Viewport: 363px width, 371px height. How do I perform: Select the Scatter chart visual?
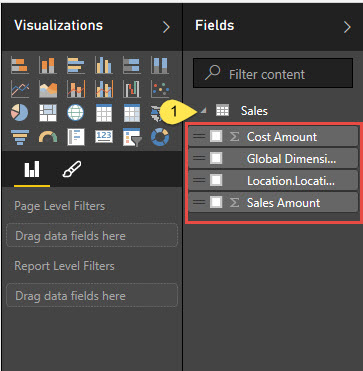(x=160, y=89)
